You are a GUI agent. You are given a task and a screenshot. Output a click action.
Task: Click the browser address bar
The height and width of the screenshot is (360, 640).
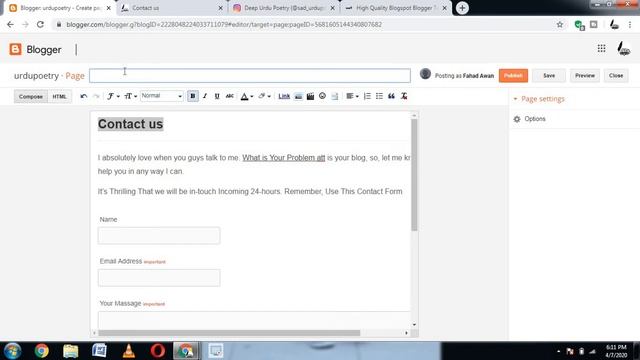(x=306, y=24)
